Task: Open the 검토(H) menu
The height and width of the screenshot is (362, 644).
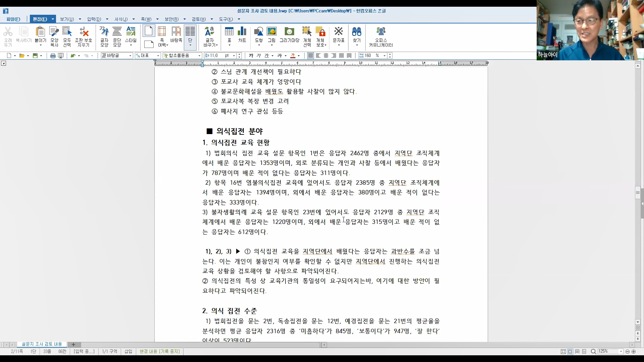Action: (199, 19)
